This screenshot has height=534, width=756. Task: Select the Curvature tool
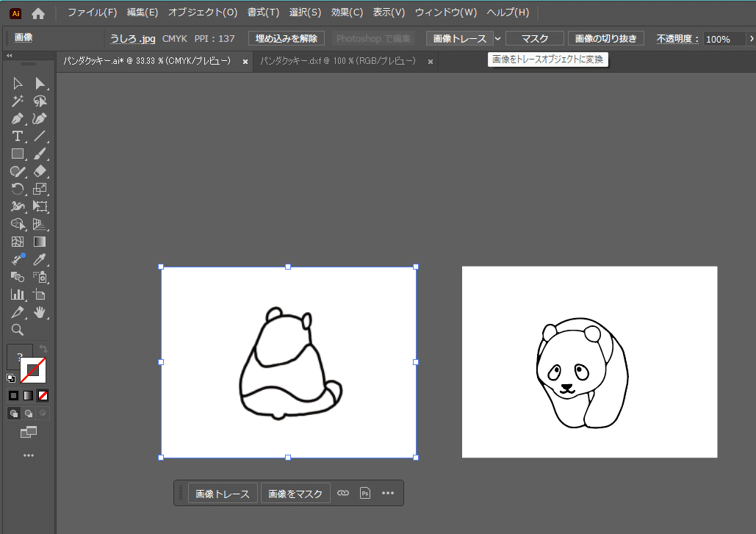point(40,118)
